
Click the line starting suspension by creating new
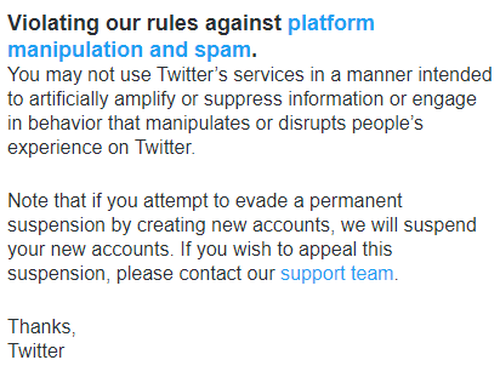pyautogui.click(x=242, y=225)
